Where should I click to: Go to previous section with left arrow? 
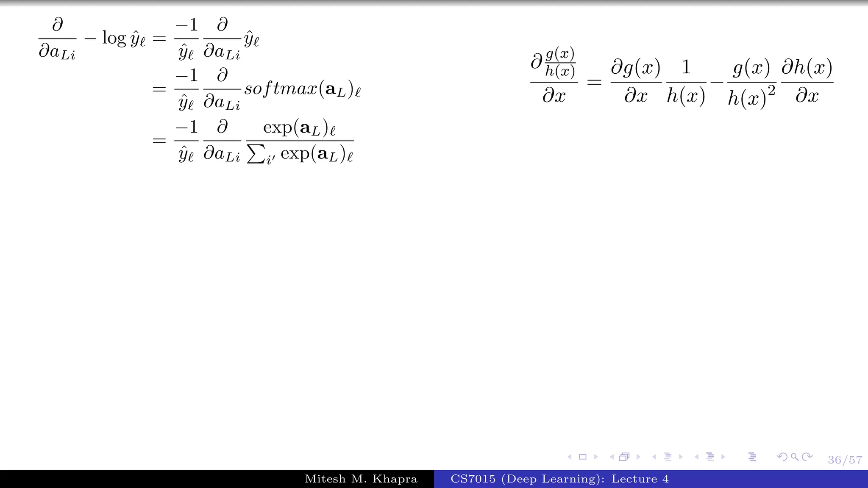point(697,457)
